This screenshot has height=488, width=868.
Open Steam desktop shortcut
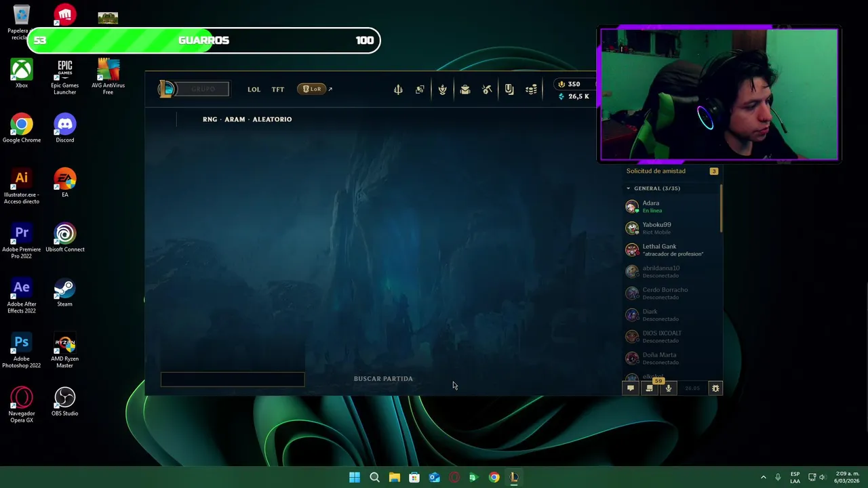tap(64, 293)
